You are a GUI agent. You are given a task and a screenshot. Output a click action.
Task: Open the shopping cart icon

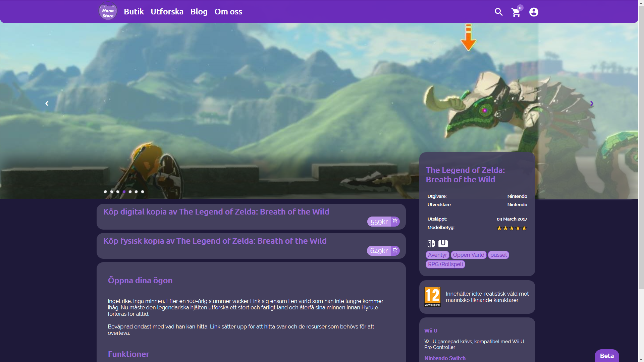click(516, 12)
